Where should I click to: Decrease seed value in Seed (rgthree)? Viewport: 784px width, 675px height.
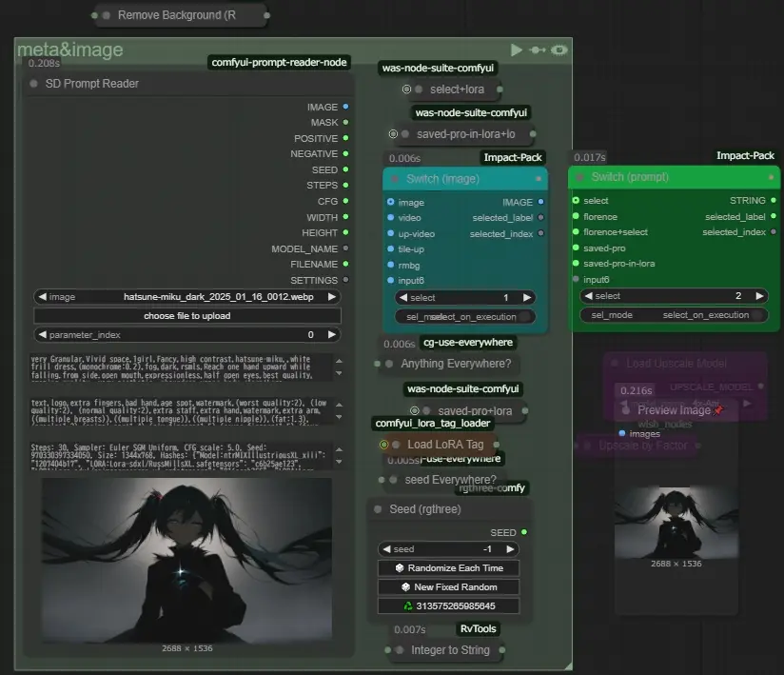(x=386, y=549)
